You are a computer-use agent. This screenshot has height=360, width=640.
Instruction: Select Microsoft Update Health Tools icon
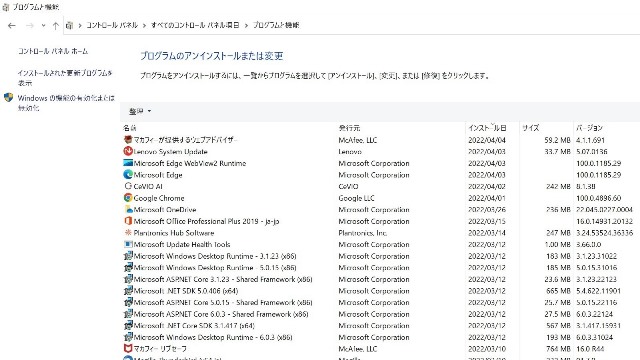[x=128, y=244]
